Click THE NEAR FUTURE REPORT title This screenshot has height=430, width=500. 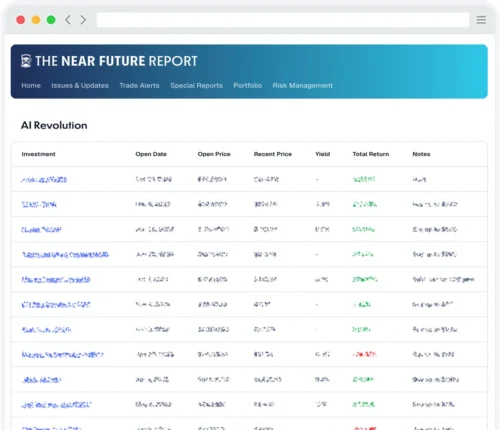(x=116, y=61)
